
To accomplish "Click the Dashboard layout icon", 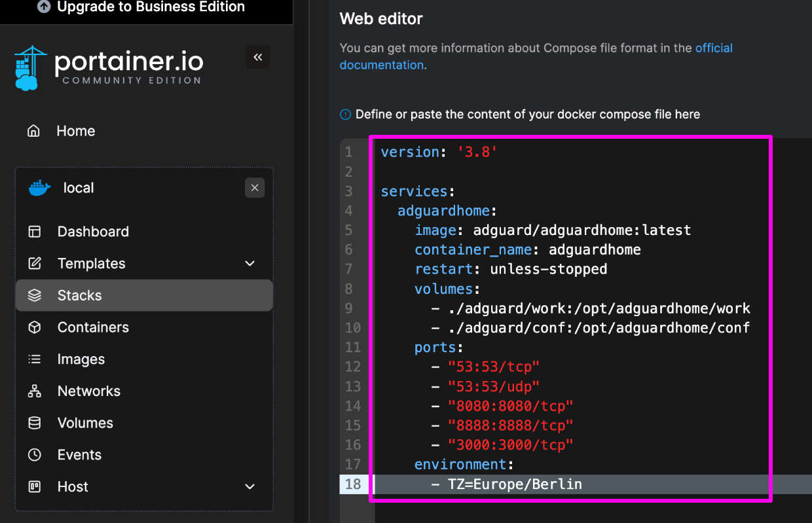I will [35, 232].
